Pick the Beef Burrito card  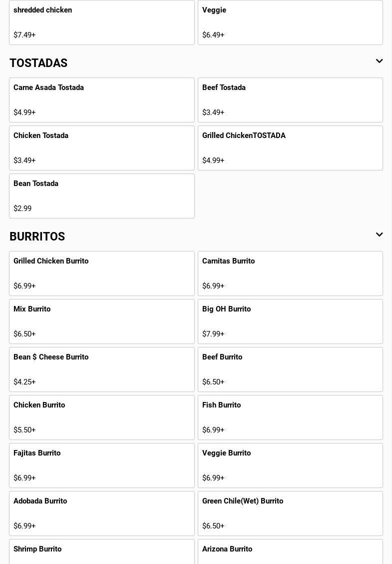click(x=290, y=369)
